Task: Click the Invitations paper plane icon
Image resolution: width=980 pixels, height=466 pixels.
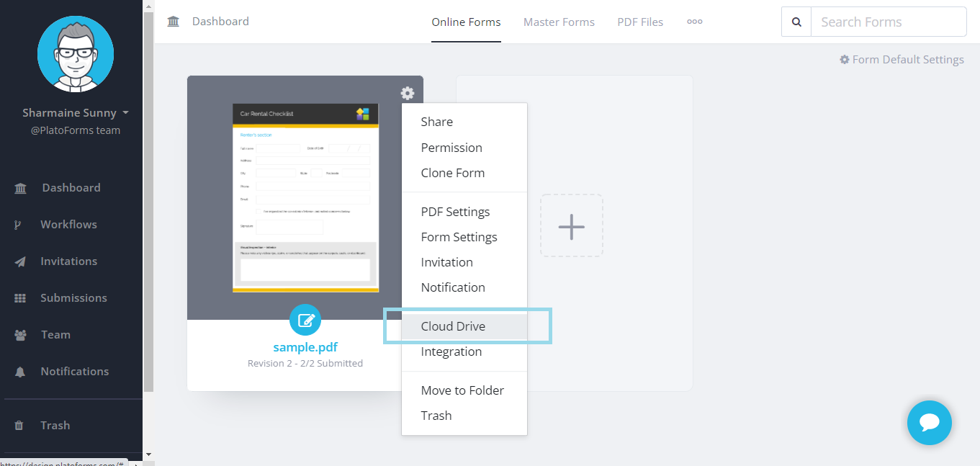Action: pos(20,261)
